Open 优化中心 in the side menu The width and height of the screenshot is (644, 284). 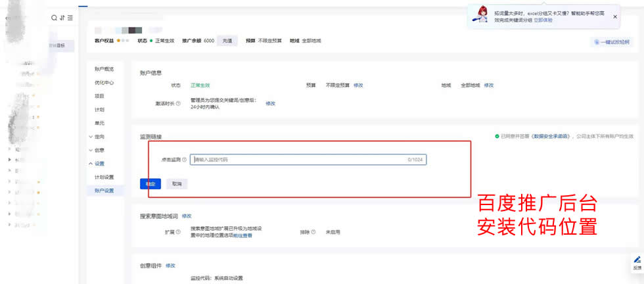pos(104,83)
